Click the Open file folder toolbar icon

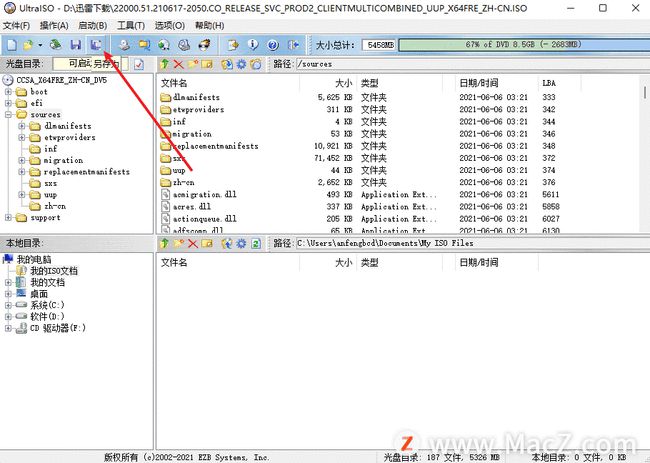[28, 44]
